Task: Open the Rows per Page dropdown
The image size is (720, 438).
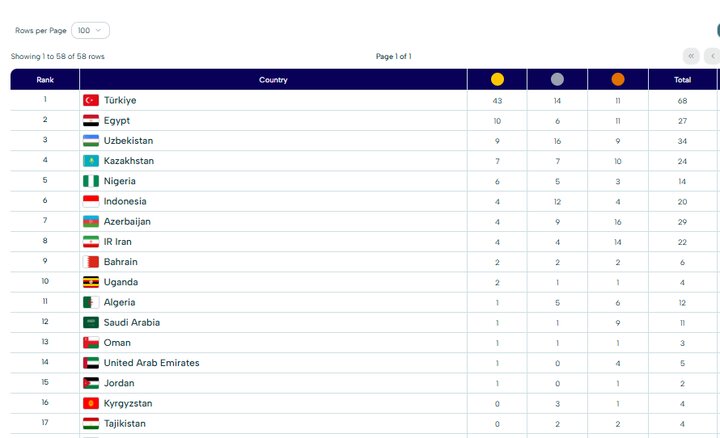Action: pos(90,31)
